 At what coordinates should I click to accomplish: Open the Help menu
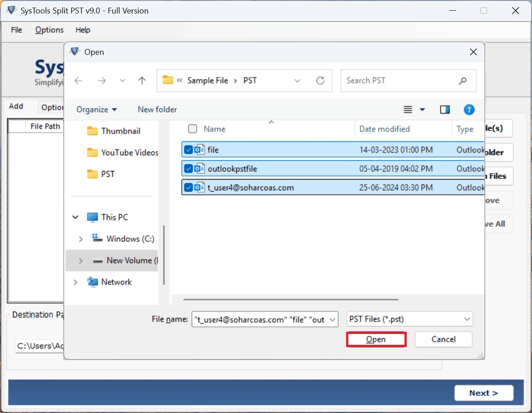point(83,30)
